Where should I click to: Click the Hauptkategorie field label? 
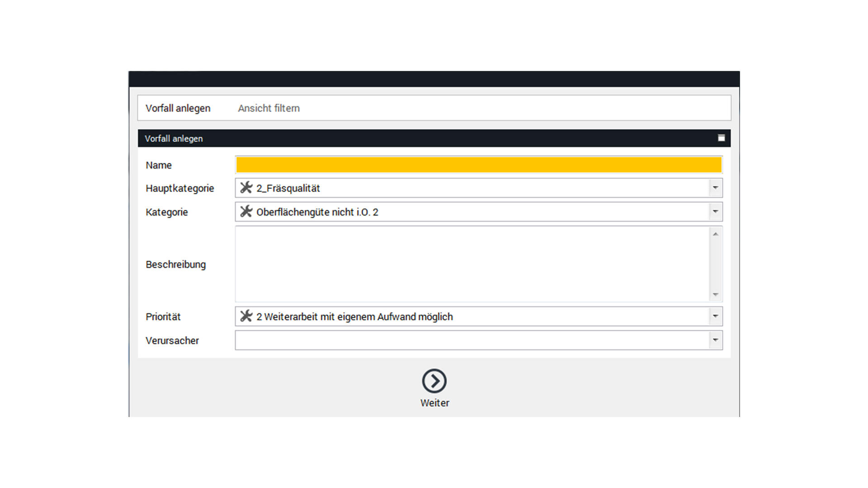tap(179, 188)
